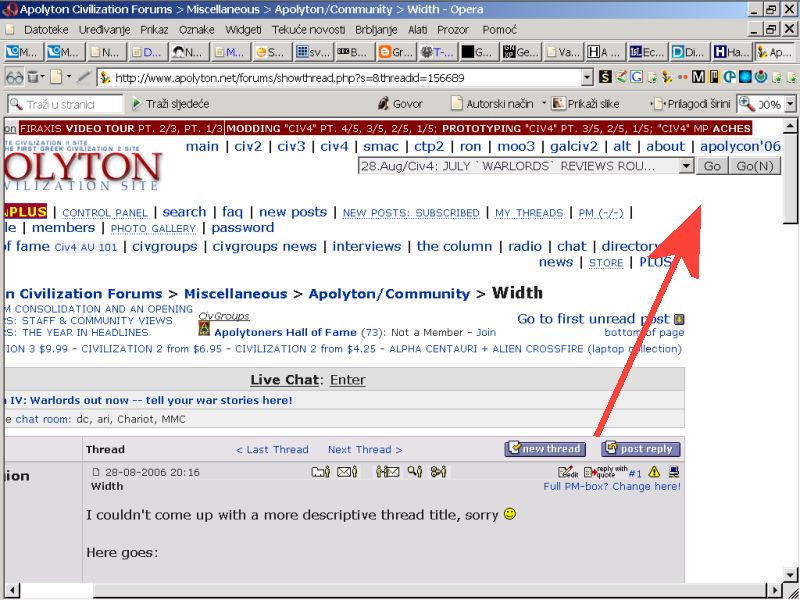
Task: Click report post warning triangle icon
Action: 654,472
